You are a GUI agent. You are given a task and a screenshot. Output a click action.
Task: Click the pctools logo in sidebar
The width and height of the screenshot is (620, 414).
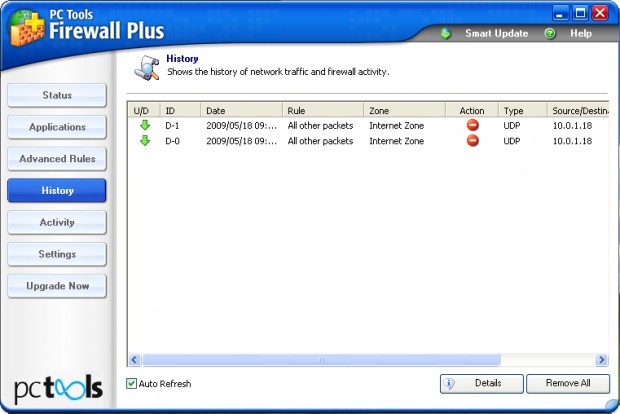pos(59,388)
